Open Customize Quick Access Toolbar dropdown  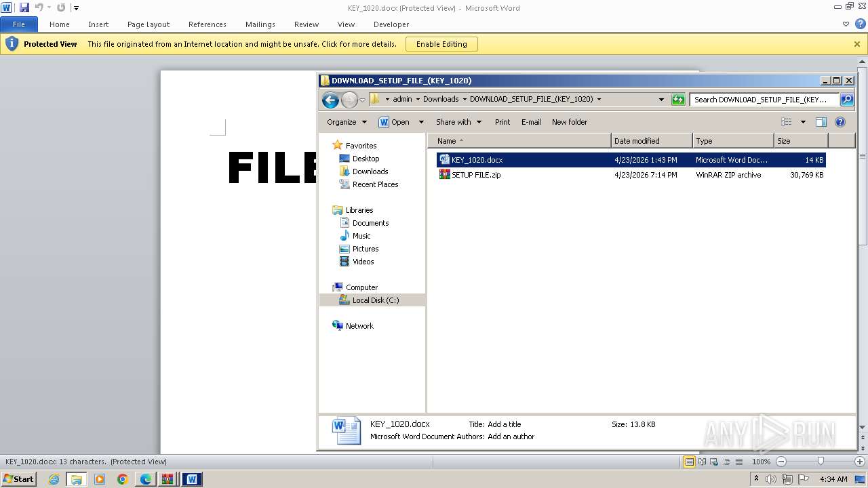[76, 7]
